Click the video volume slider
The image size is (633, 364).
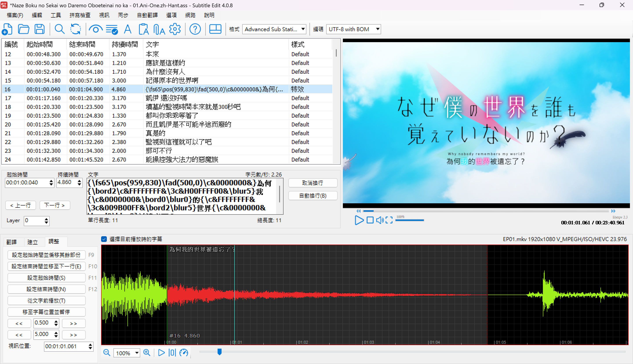pos(409,220)
